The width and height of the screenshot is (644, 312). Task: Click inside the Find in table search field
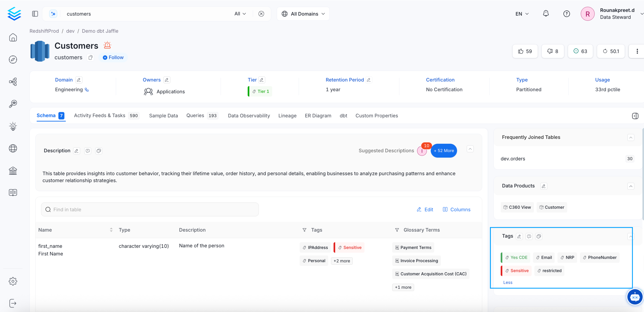coord(150,209)
